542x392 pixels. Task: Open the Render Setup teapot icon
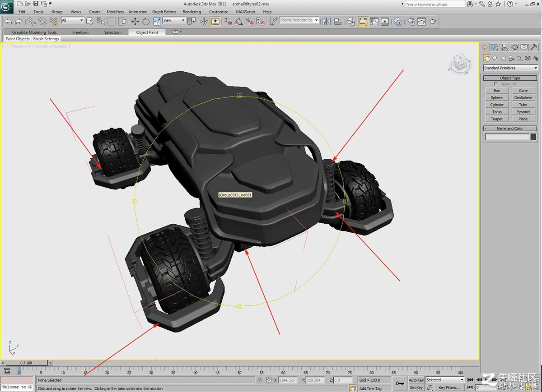[411, 21]
